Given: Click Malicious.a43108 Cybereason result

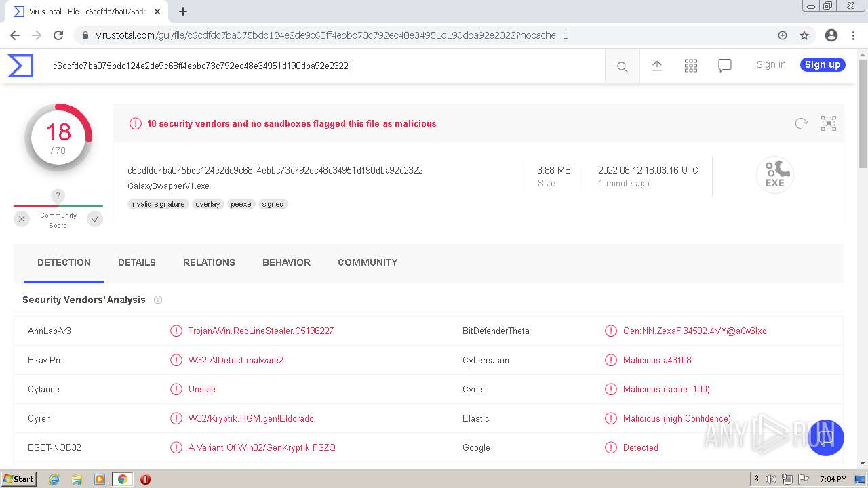Looking at the screenshot, I should [657, 361].
